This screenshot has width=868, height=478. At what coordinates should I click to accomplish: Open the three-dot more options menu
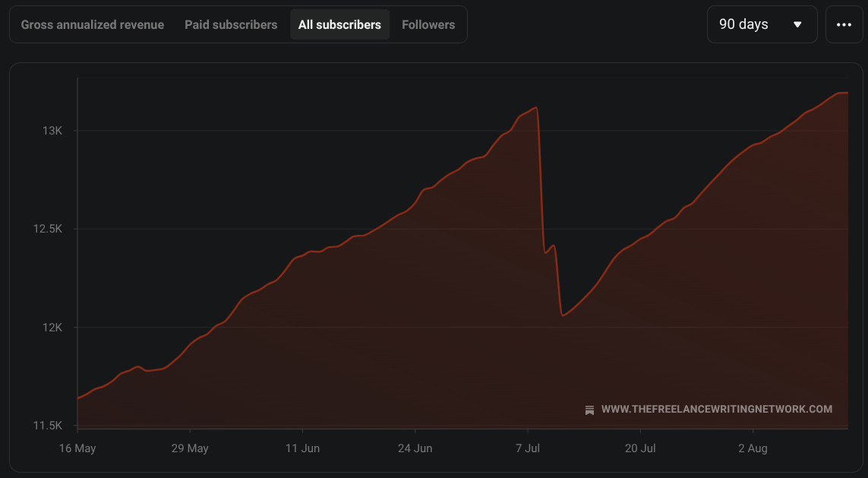(844, 24)
